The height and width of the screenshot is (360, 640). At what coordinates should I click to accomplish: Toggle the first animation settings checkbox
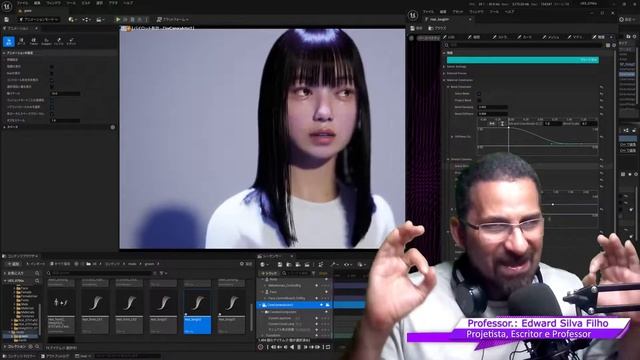52,67
